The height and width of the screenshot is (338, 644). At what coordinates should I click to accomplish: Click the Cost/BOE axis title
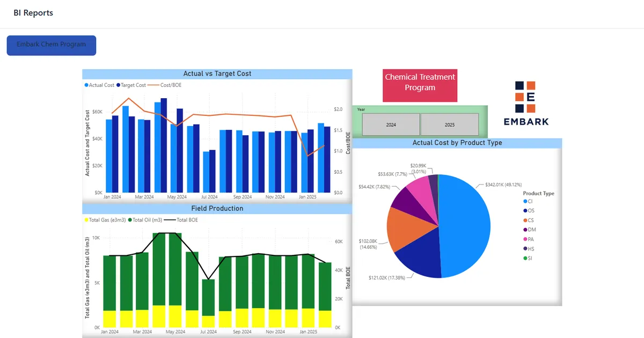coord(348,143)
